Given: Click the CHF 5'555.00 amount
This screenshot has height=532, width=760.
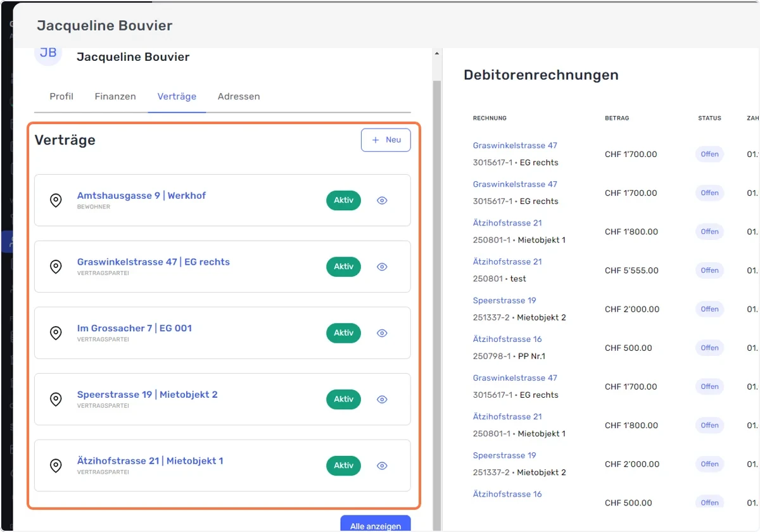Looking at the screenshot, I should pyautogui.click(x=631, y=270).
